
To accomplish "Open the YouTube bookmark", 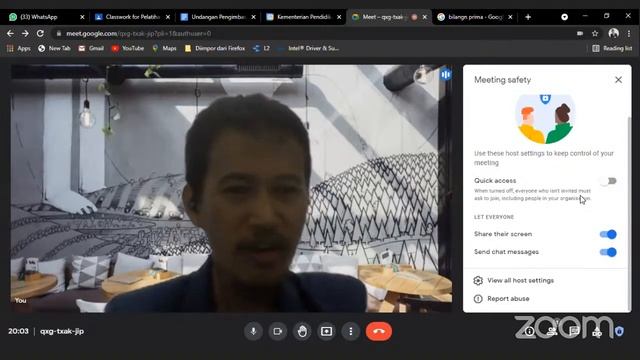I will tap(128, 48).
